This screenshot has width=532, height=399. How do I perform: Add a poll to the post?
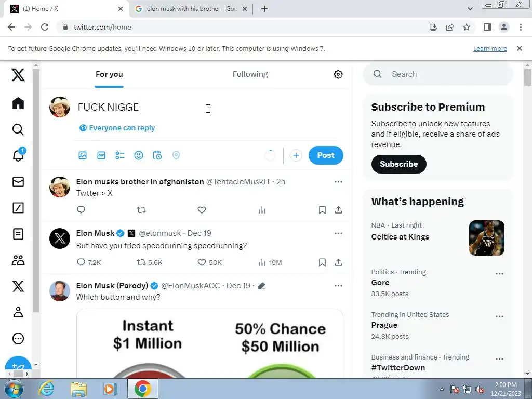click(x=120, y=155)
